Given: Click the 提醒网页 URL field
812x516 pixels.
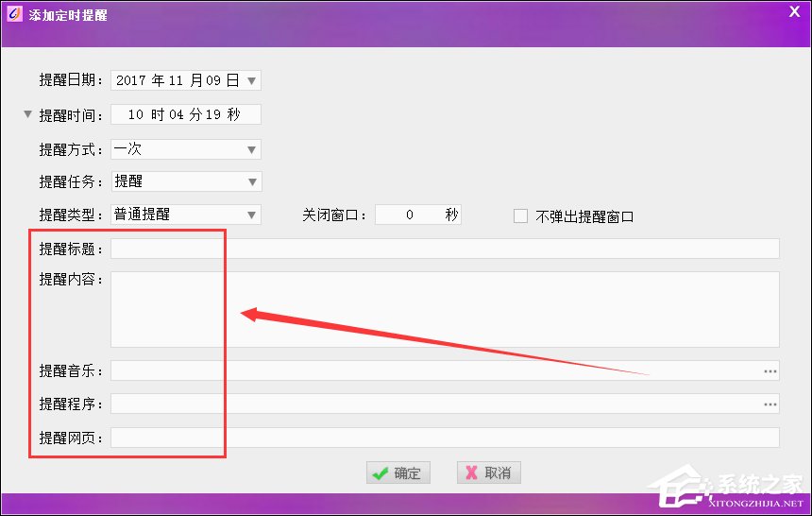Looking at the screenshot, I should [x=445, y=438].
